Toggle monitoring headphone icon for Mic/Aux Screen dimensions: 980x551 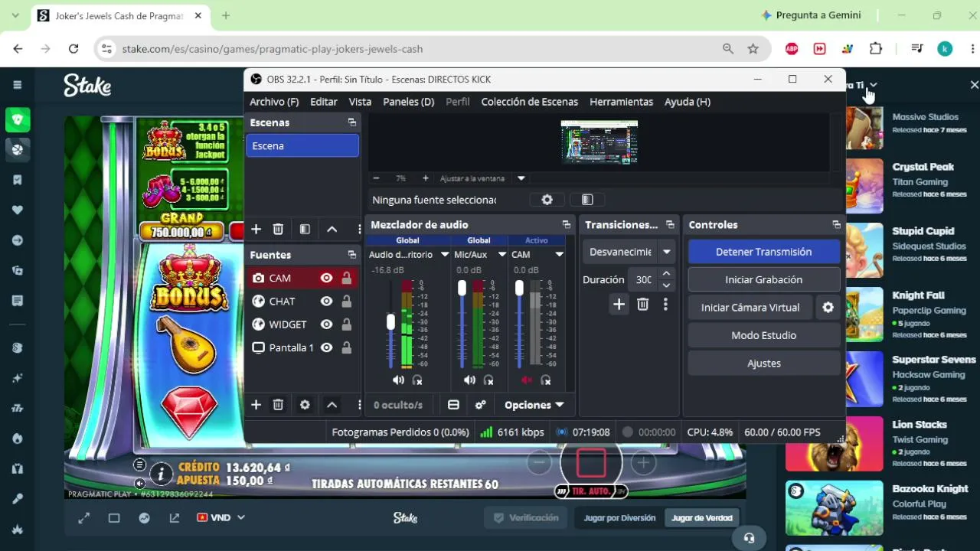pos(488,380)
